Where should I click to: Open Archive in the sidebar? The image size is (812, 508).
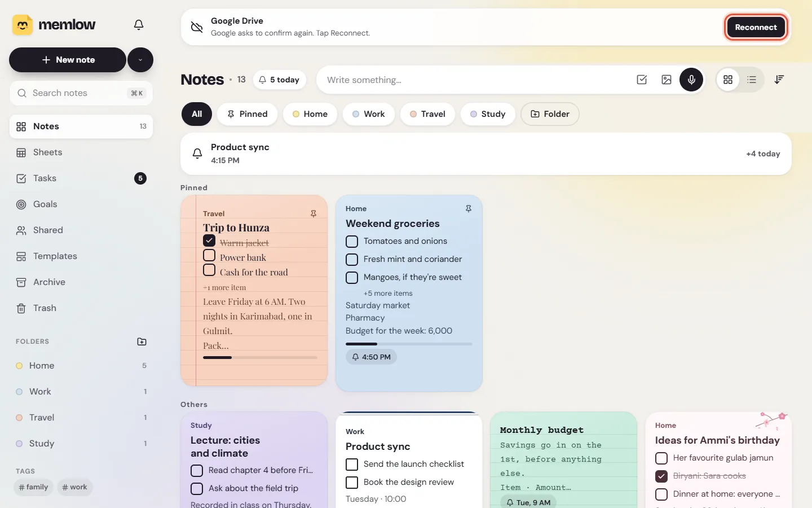point(81,282)
